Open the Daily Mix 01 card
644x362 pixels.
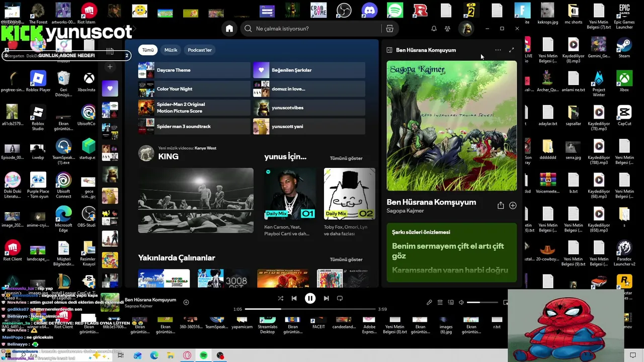coord(290,202)
